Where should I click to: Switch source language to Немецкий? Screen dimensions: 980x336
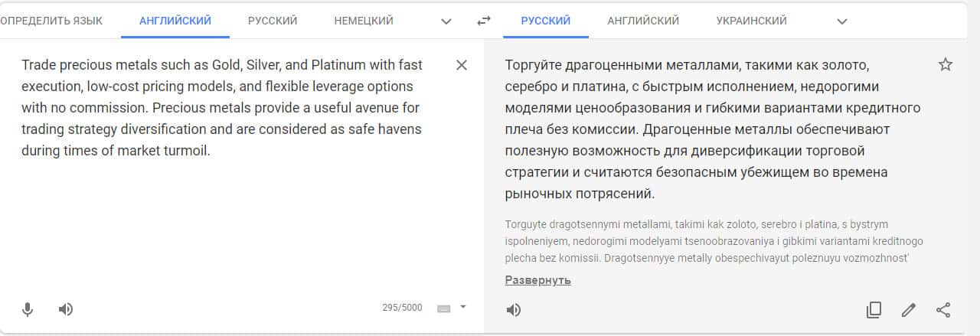tap(364, 21)
